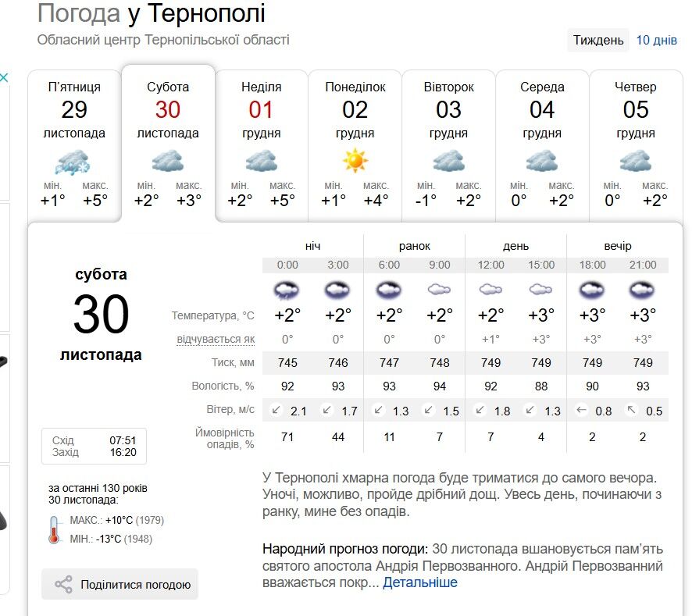Open the Середа 04 грудня tab
The width and height of the screenshot is (692, 616).
coord(542,144)
